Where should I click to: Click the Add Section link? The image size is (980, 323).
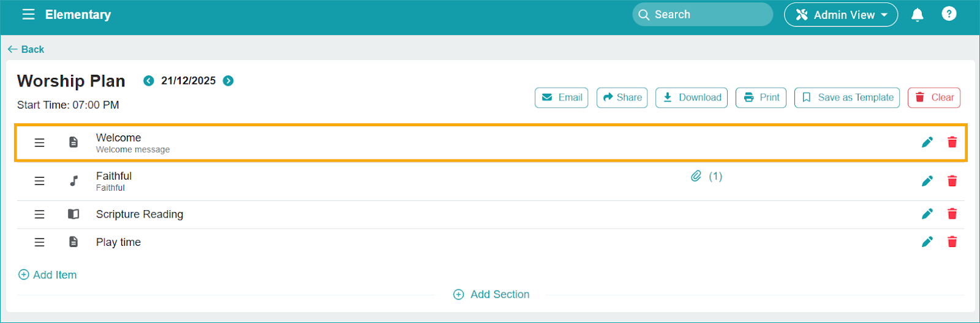(x=491, y=295)
